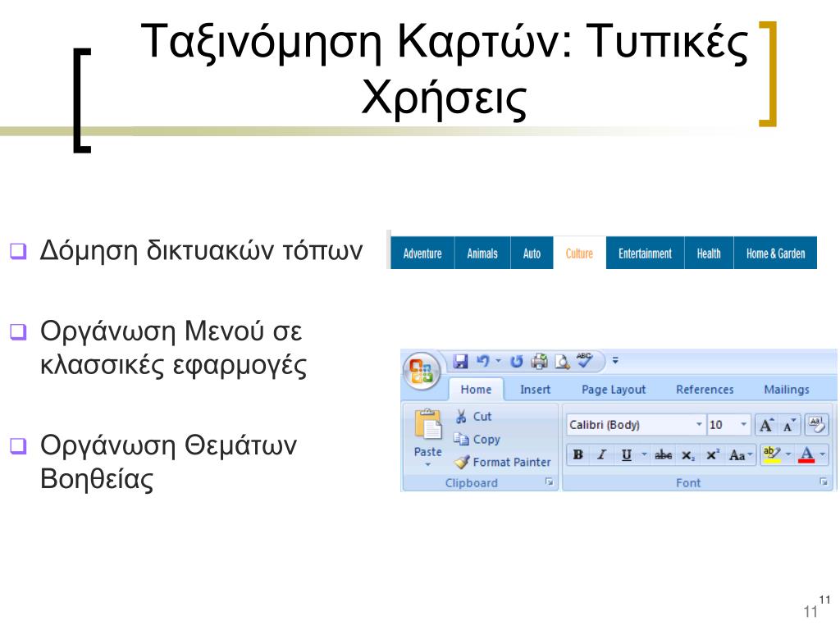Open the highlight color dropdown arrow

pos(788,454)
